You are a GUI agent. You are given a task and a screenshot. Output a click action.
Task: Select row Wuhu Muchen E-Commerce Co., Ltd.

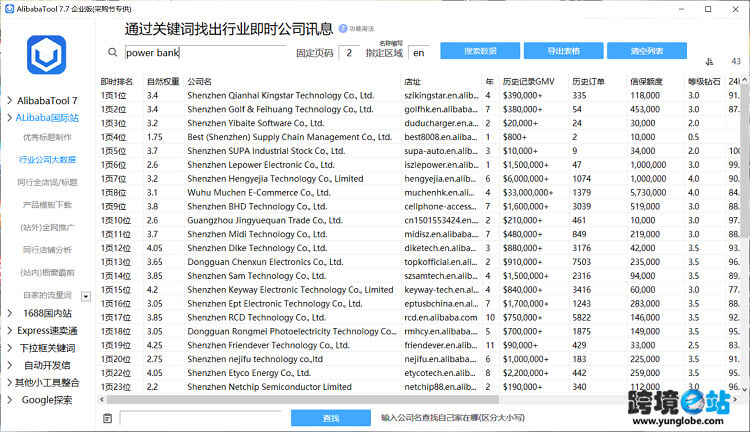coord(419,193)
